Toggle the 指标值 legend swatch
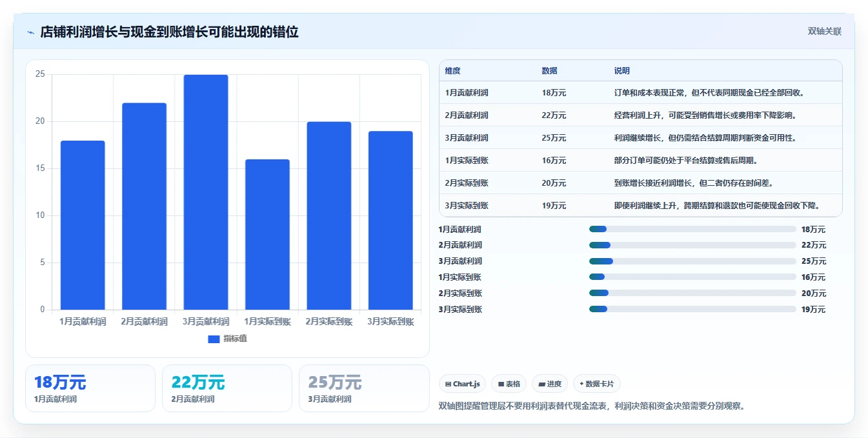 coord(214,339)
